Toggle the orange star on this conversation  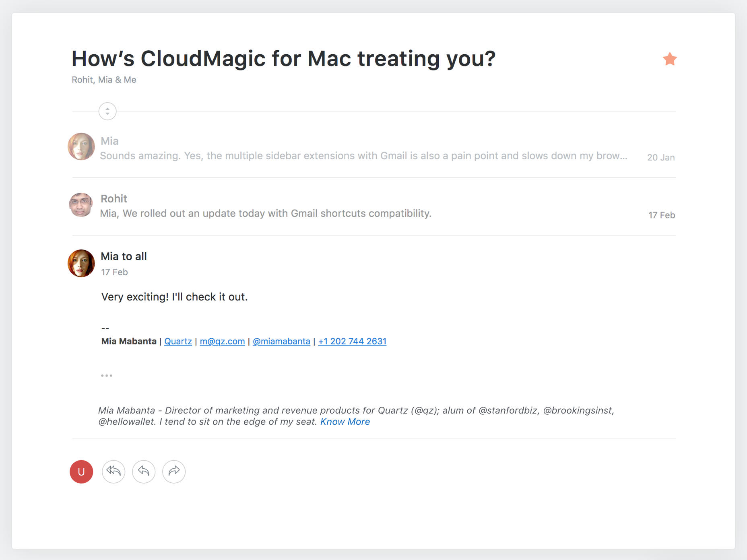click(670, 59)
